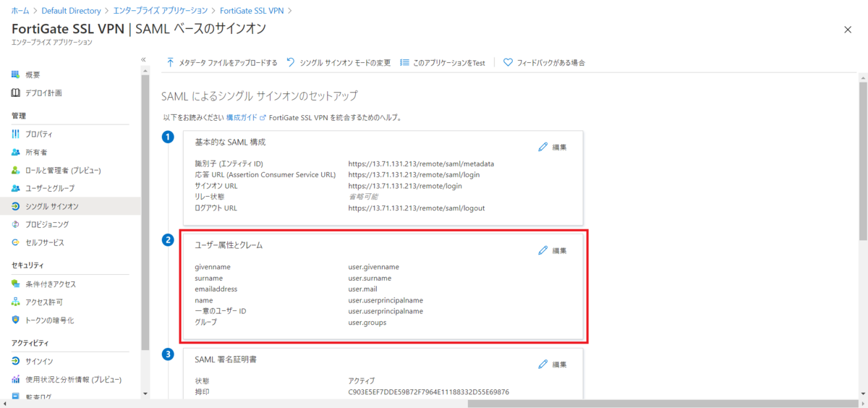Click the サインイン icon under アクティビティ
The image size is (868, 408).
16,361
